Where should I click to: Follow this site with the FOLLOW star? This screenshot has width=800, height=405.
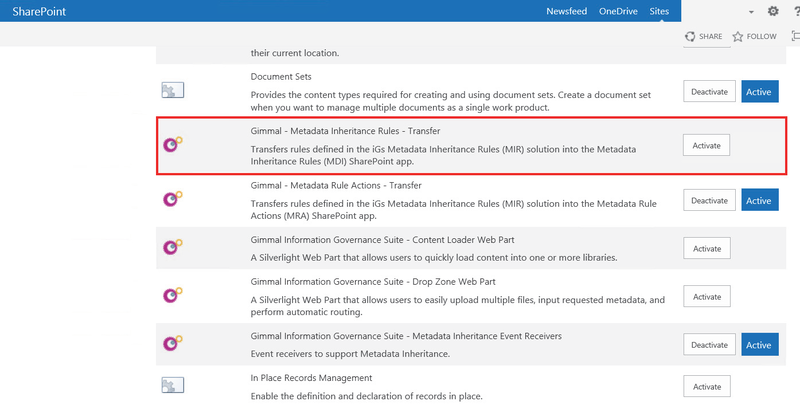[753, 36]
